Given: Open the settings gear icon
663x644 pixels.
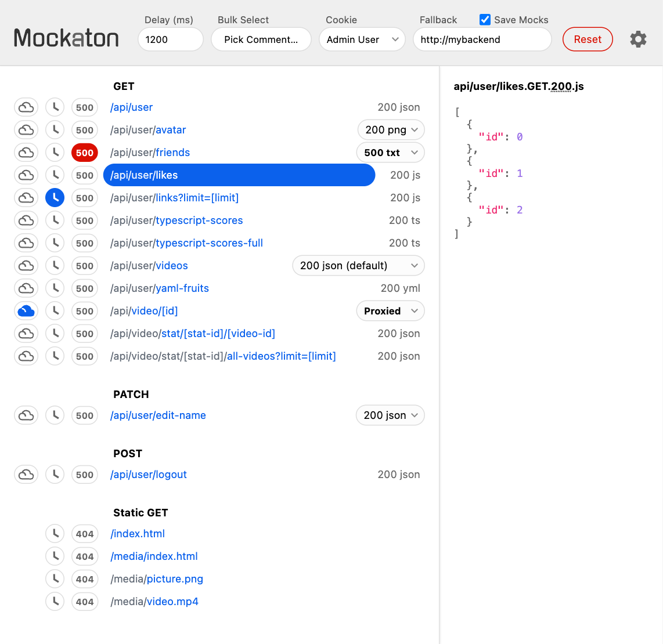Looking at the screenshot, I should click(x=638, y=39).
